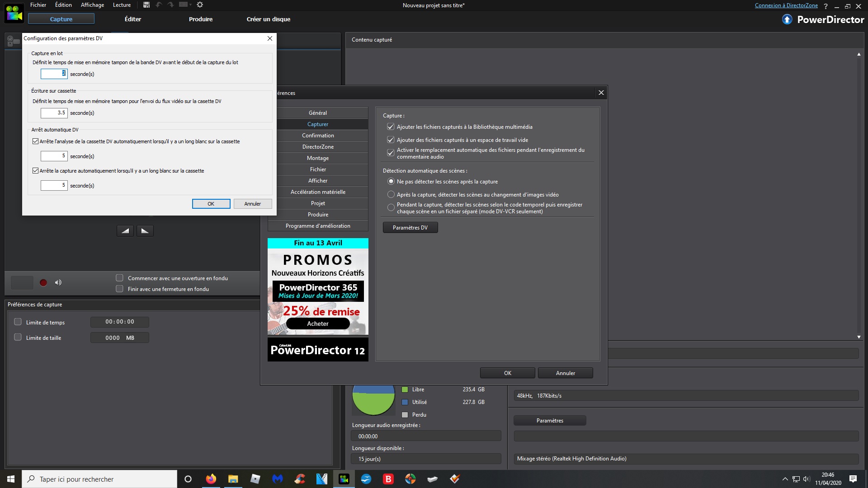Click the film-strip app icon in taskbar
The image size is (868, 488).
321,479
